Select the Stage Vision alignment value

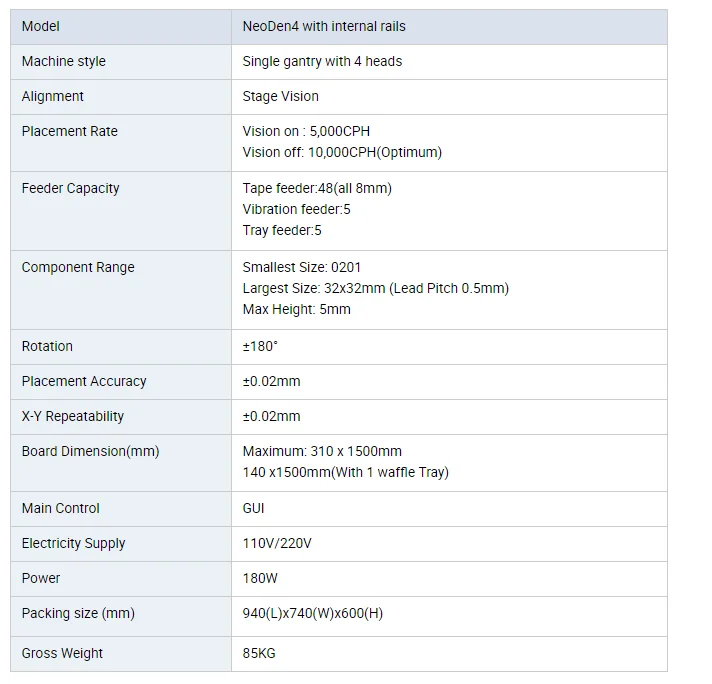[280, 96]
